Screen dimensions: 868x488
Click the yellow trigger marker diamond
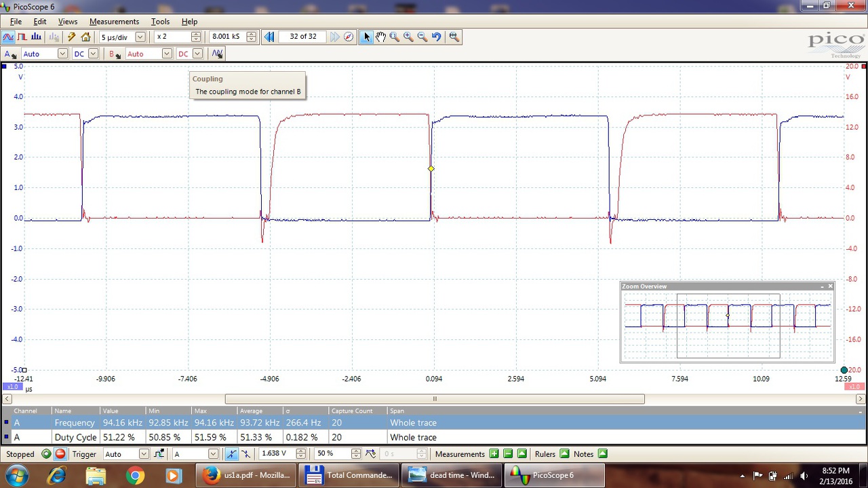431,168
